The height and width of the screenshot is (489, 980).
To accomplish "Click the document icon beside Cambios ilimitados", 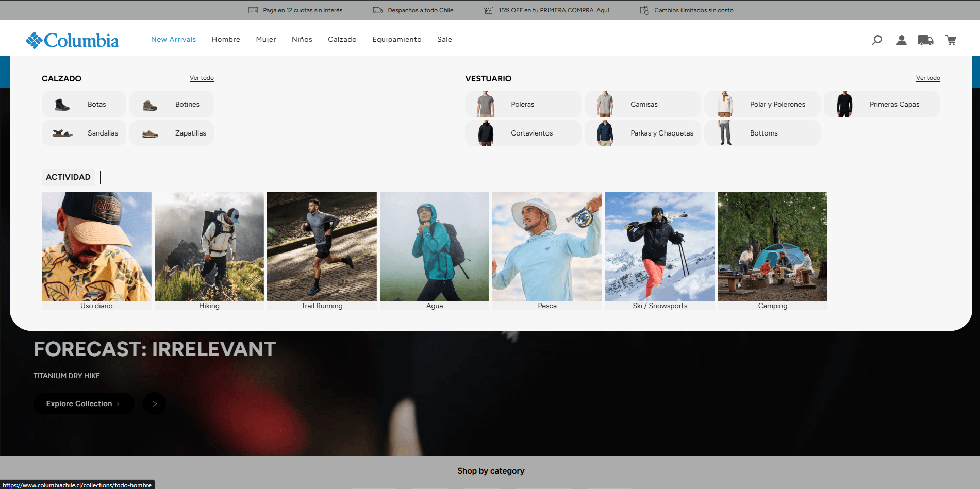I will tap(644, 10).
